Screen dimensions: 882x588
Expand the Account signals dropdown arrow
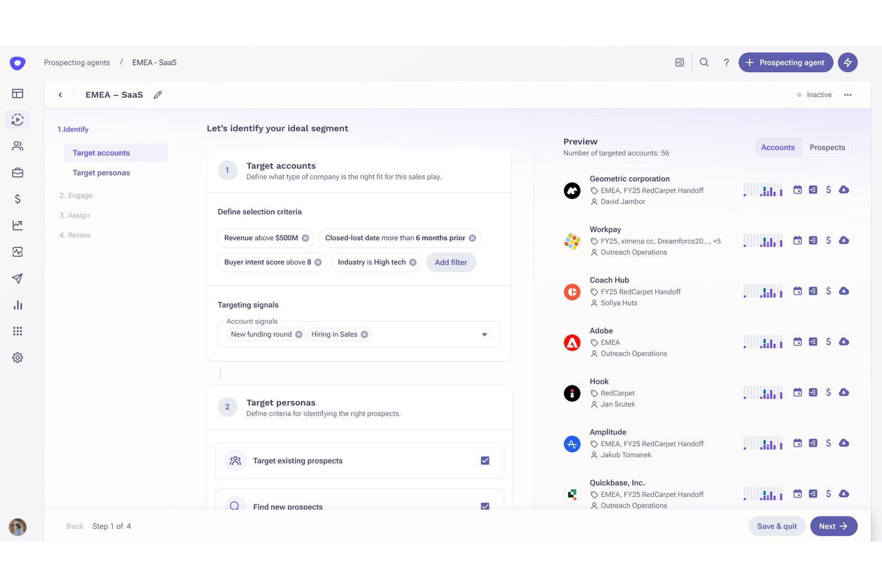pyautogui.click(x=485, y=334)
